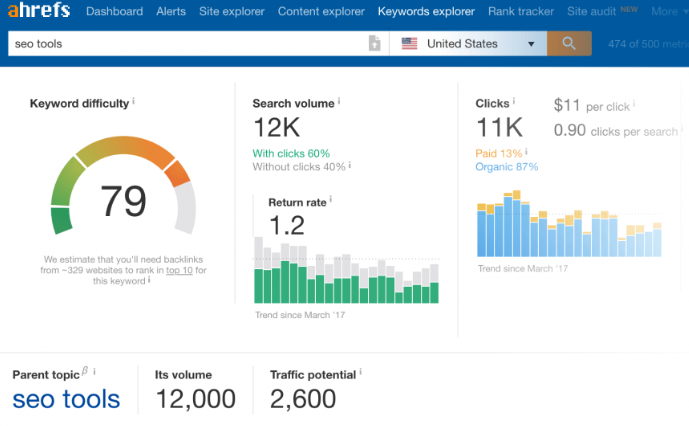Click the 'Parent topic' label

click(46, 375)
